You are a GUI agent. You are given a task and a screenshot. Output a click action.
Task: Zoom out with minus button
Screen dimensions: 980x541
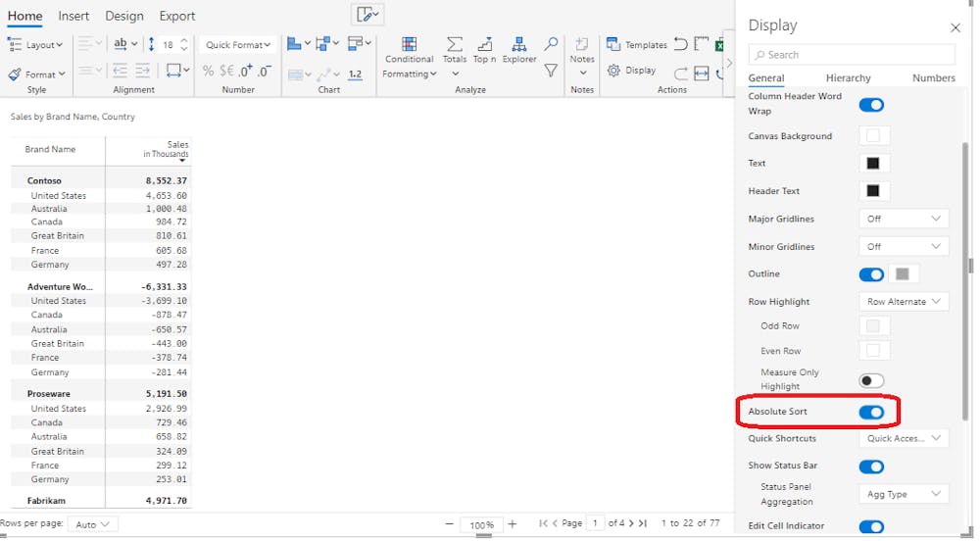449,523
